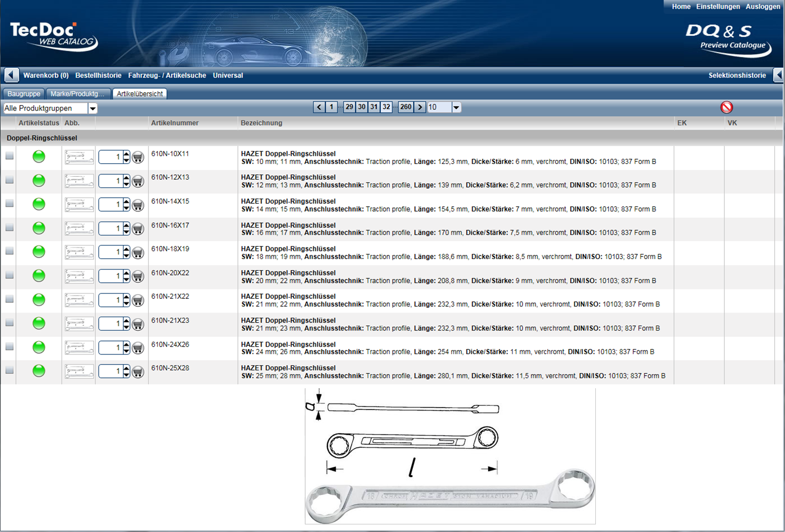The height and width of the screenshot is (532, 785).
Task: Click the back arrow left of Warenkorb
Action: 11,75
